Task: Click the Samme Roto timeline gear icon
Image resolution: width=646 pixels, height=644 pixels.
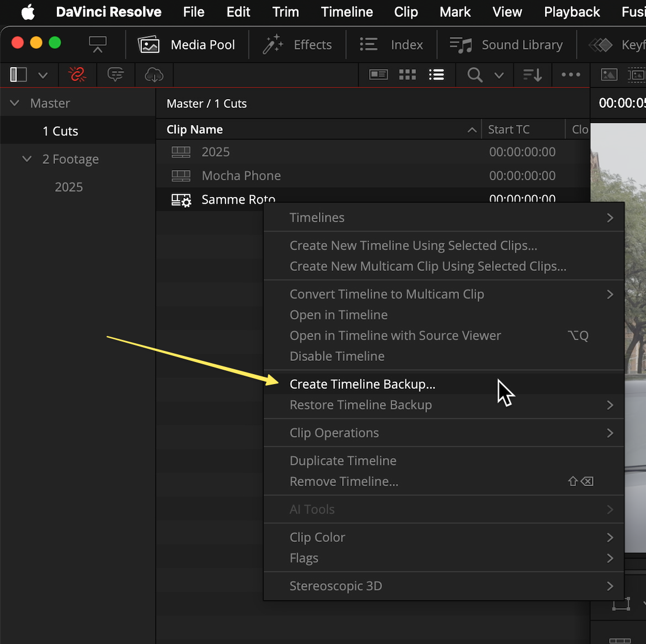Action: pyautogui.click(x=181, y=200)
